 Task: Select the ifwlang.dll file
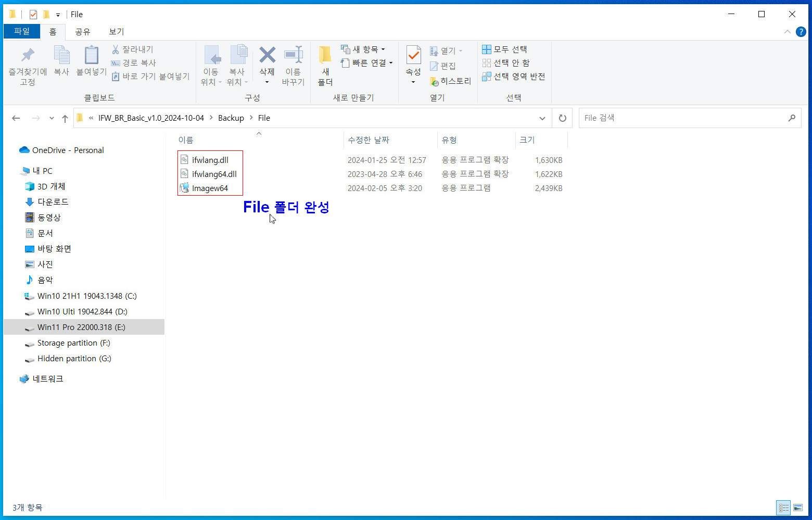(x=210, y=160)
